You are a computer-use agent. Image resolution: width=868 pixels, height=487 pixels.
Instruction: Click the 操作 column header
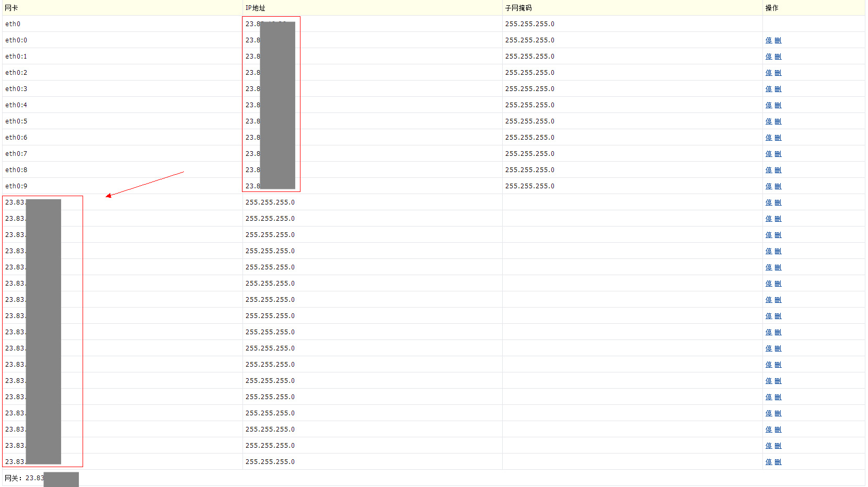771,8
